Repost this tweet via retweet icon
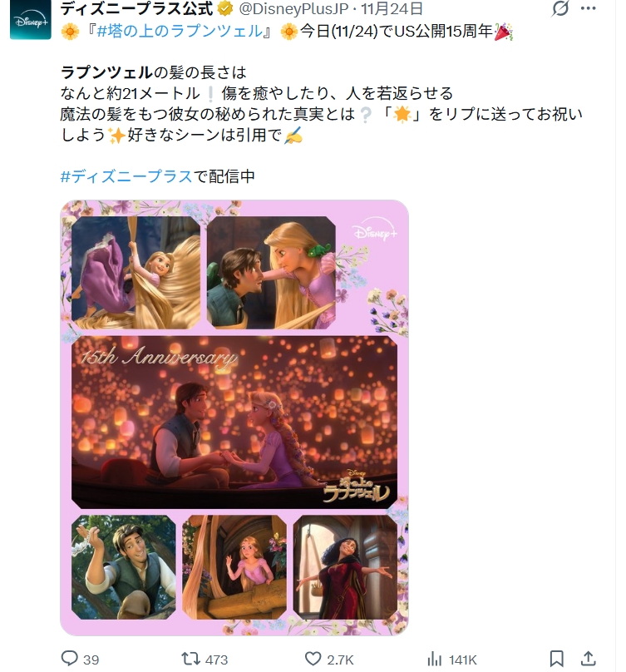 point(189,659)
